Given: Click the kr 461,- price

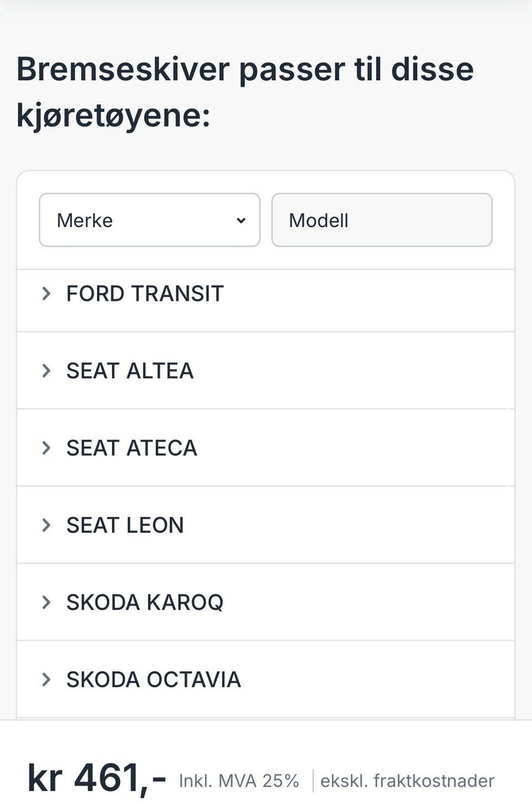Looking at the screenshot, I should click(x=96, y=778).
